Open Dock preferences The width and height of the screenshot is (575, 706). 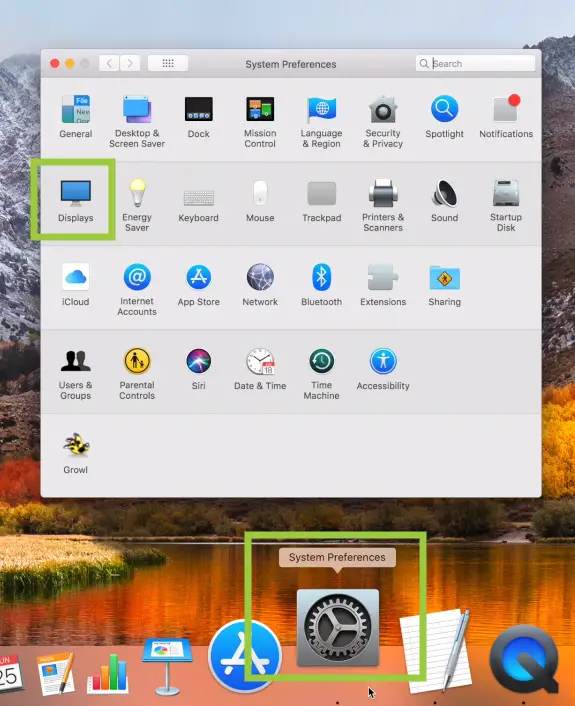[199, 117]
